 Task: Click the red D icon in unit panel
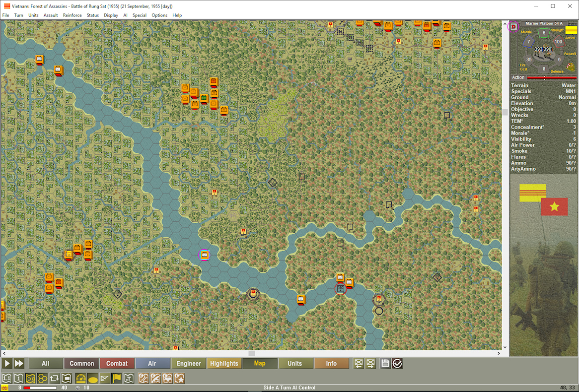tap(513, 27)
